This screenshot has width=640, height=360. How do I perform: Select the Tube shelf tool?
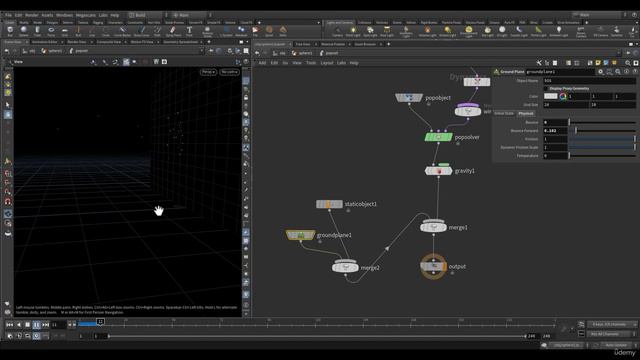click(x=37, y=31)
